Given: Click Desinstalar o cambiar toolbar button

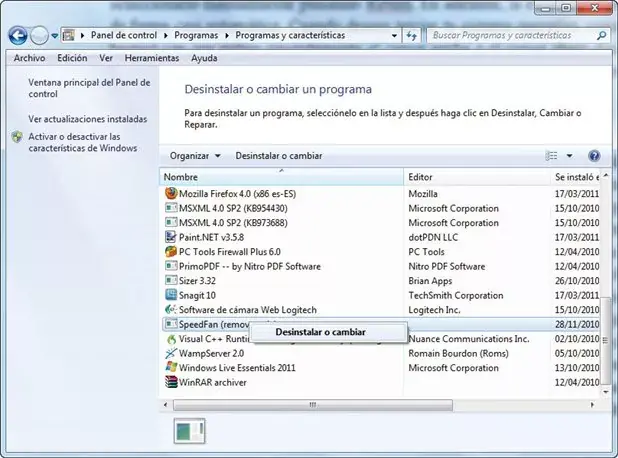Looking at the screenshot, I should (279, 156).
